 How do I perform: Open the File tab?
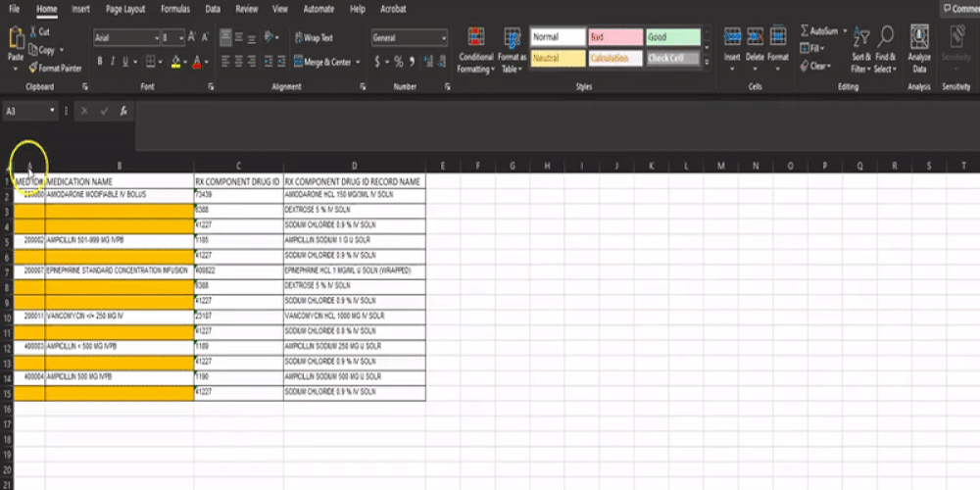pyautogui.click(x=15, y=9)
